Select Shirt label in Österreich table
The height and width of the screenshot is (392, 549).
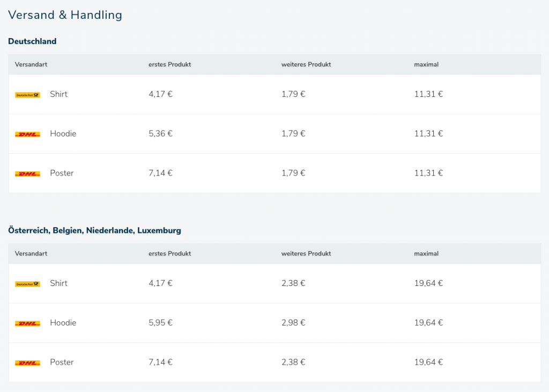pyautogui.click(x=58, y=283)
